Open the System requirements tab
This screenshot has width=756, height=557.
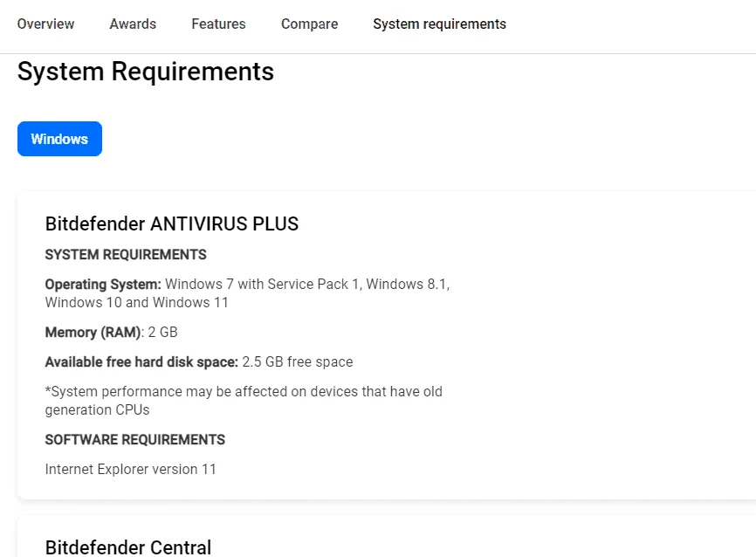coord(439,24)
